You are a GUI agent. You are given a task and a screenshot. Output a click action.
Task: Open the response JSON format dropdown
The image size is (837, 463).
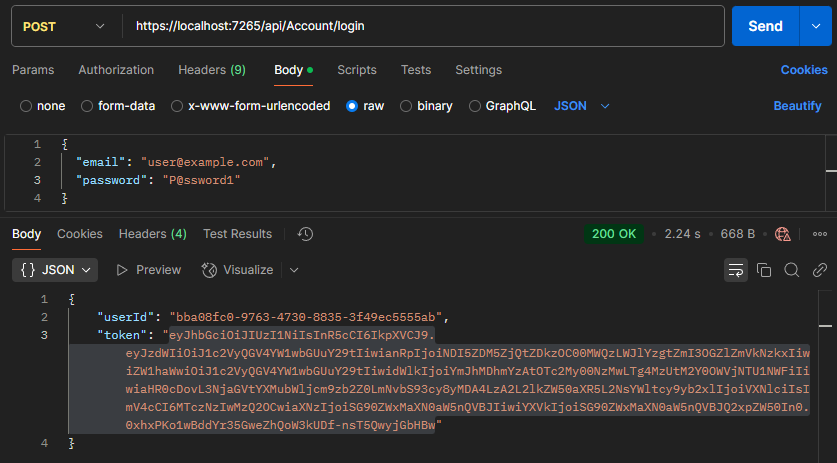55,270
